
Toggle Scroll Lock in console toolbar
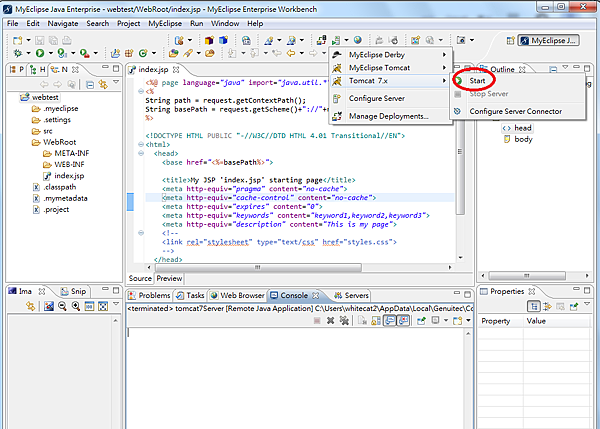point(376,321)
